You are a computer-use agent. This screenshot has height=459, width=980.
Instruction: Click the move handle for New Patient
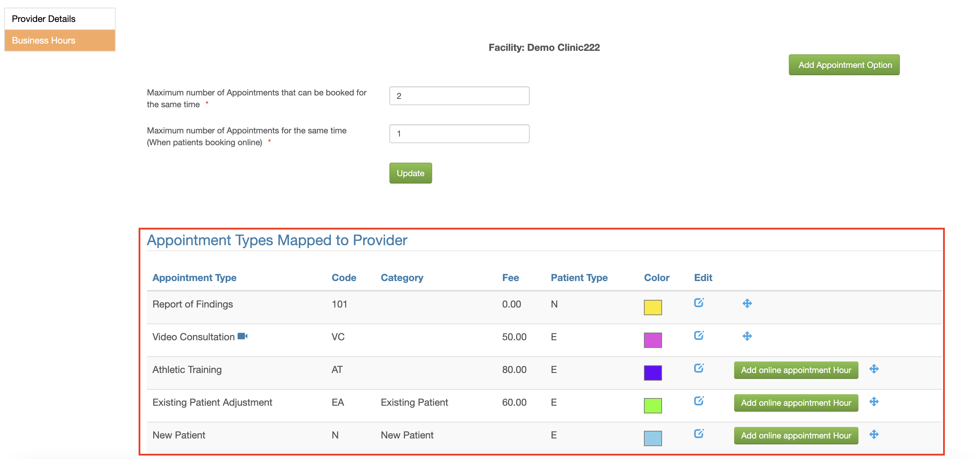[x=873, y=434]
